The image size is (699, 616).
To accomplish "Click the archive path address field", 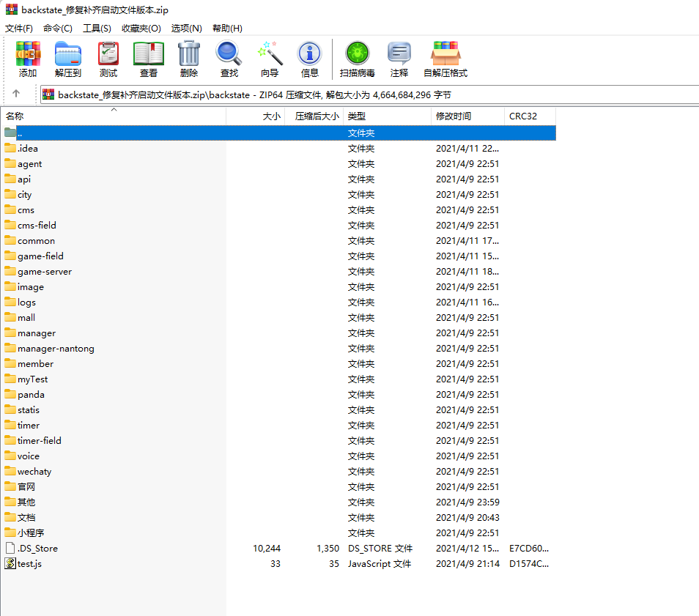I will pos(366,94).
